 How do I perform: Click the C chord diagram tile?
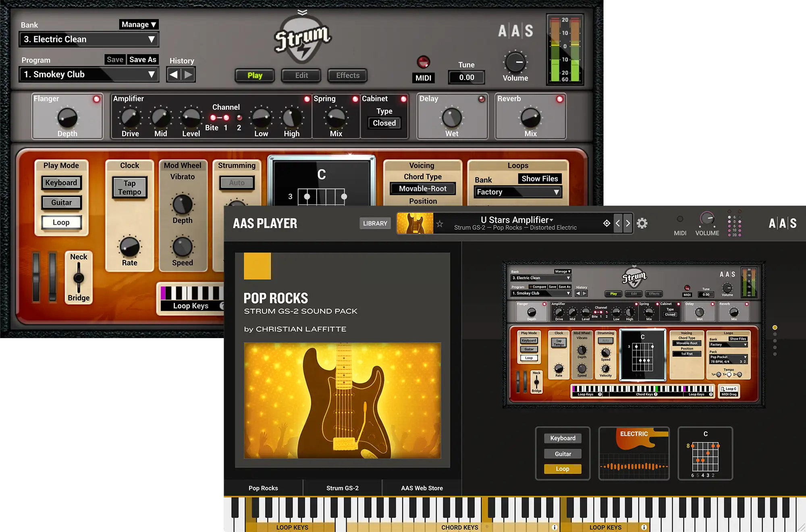click(x=705, y=453)
